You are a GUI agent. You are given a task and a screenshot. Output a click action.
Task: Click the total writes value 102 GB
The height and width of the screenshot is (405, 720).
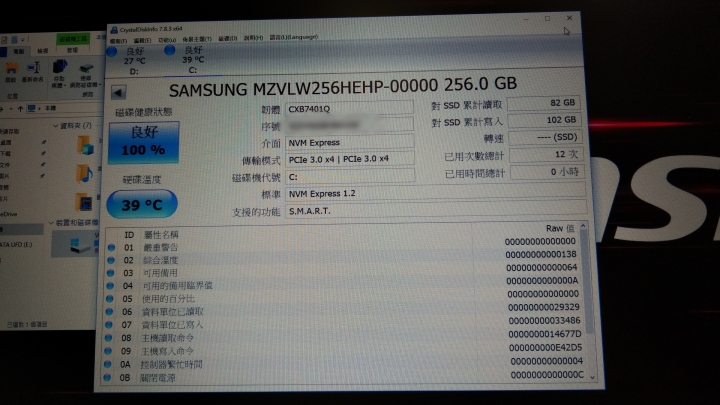click(545, 120)
